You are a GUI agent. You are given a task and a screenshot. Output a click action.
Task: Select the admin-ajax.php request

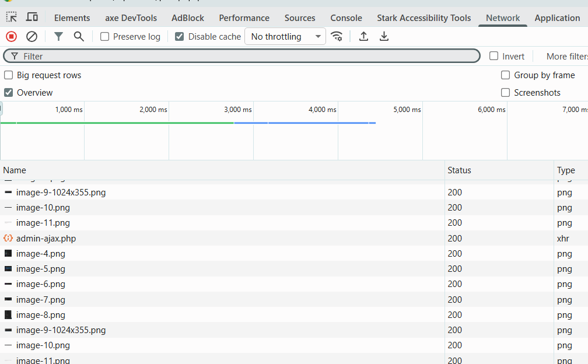46,239
